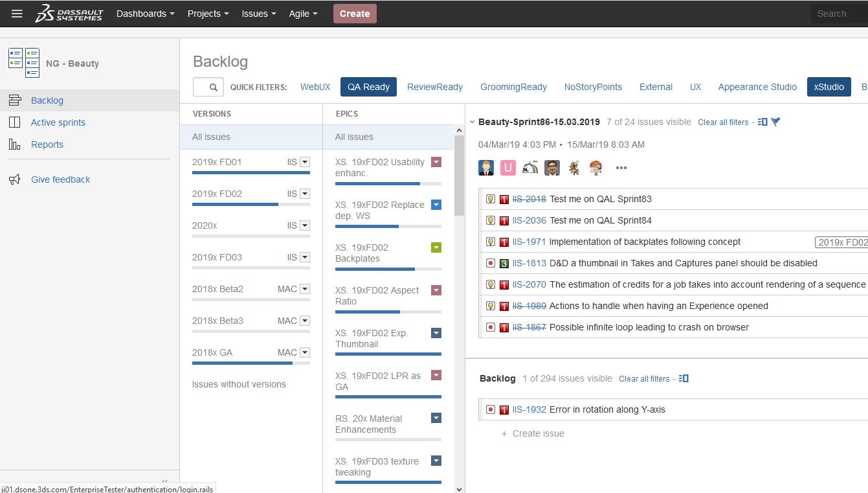Click the Create button
Image resolution: width=868 pixels, height=493 pixels.
pos(355,13)
